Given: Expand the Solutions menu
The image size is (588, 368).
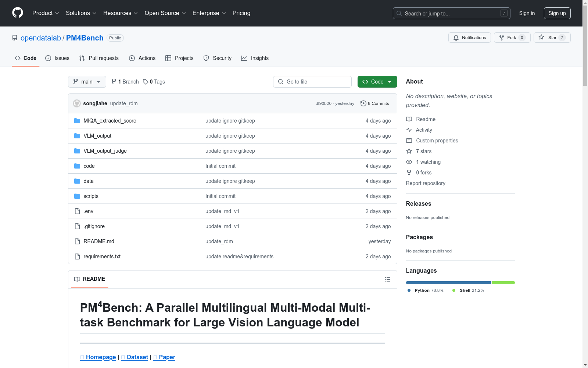Looking at the screenshot, I should (81, 13).
